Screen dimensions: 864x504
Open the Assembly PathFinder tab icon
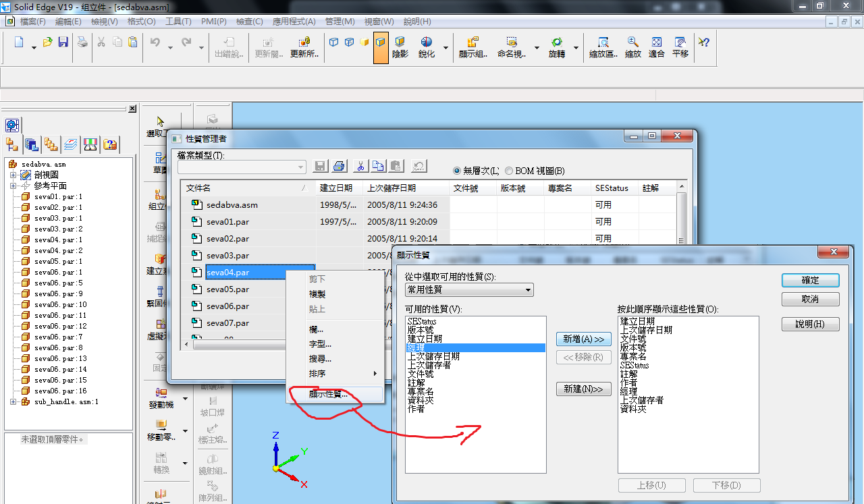[x=12, y=144]
